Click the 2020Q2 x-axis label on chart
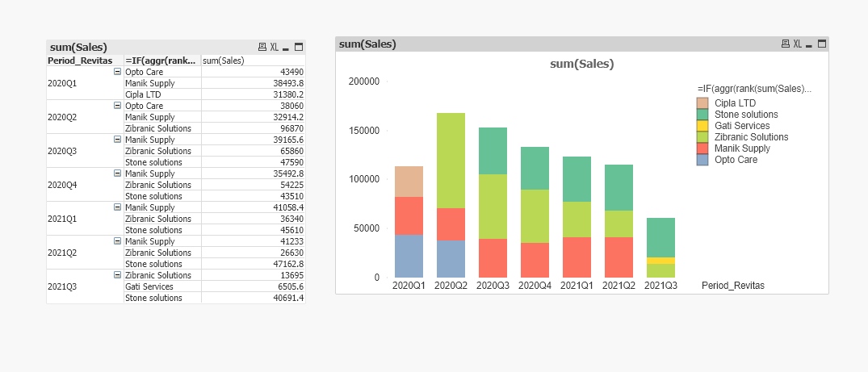The width and height of the screenshot is (868, 372). pos(451,286)
